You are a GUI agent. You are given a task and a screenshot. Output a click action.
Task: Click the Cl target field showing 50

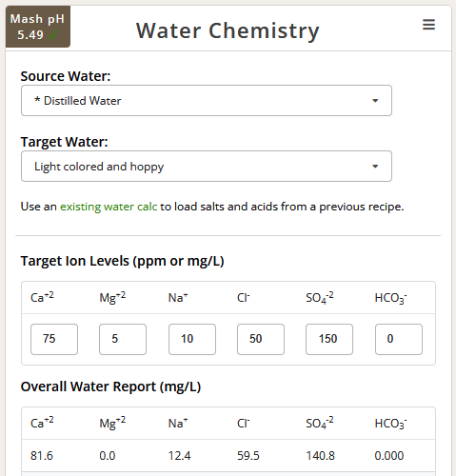(x=261, y=339)
